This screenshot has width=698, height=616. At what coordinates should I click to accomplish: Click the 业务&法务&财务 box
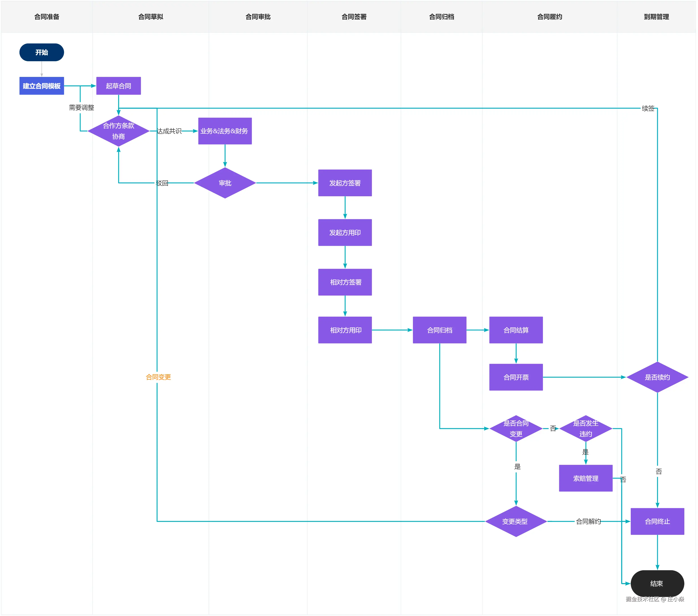coord(225,131)
